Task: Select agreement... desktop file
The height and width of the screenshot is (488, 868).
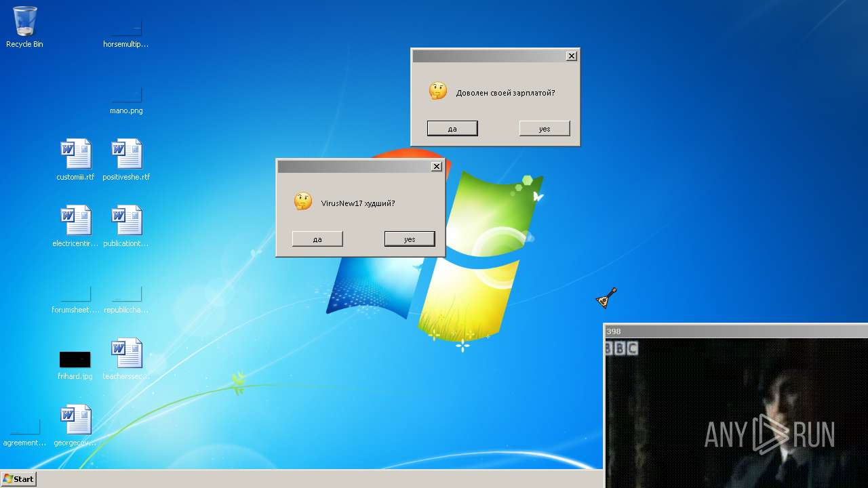Action: pos(25,432)
